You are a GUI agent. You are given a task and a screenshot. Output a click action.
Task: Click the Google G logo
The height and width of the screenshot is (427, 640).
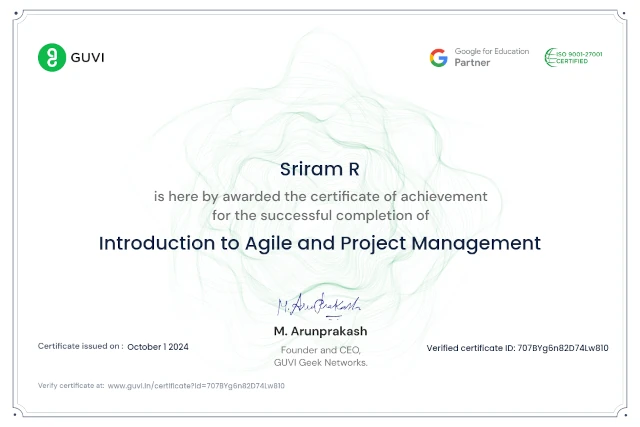439,58
